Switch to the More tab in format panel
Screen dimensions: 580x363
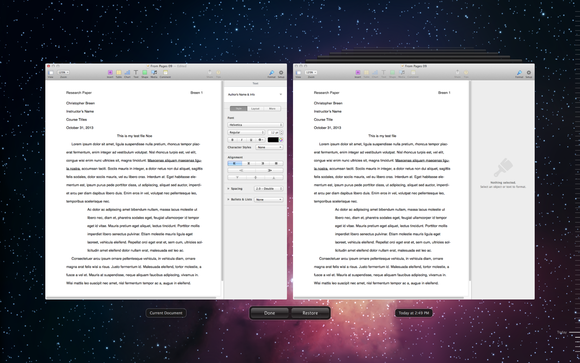tap(272, 108)
